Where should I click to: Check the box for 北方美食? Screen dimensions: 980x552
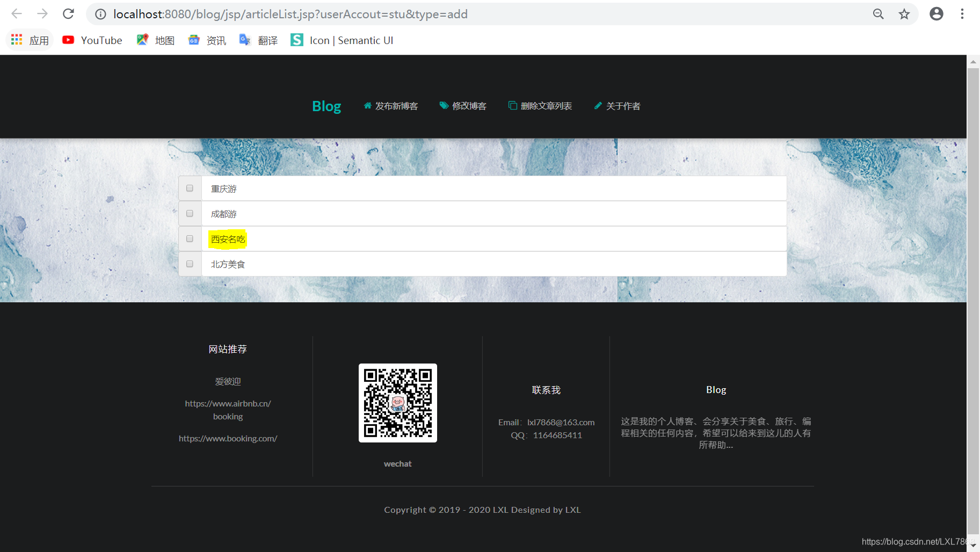coord(190,264)
